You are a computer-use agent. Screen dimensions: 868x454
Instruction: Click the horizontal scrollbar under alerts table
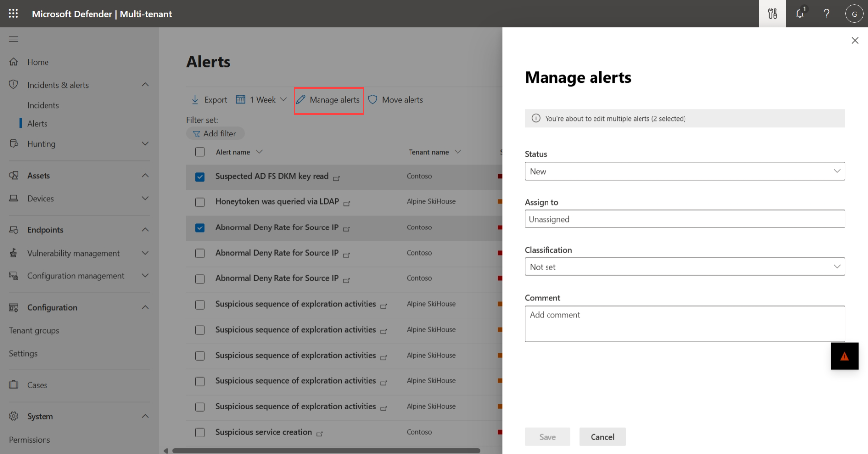[326, 451]
